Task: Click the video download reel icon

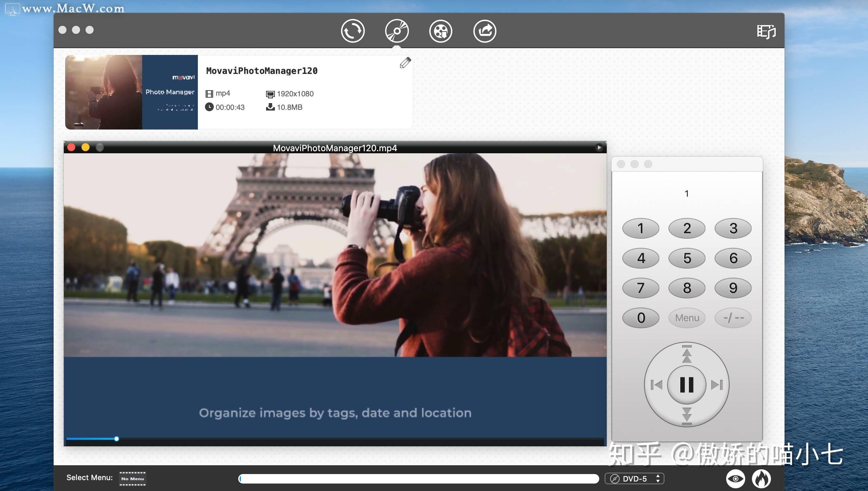Action: click(x=440, y=31)
